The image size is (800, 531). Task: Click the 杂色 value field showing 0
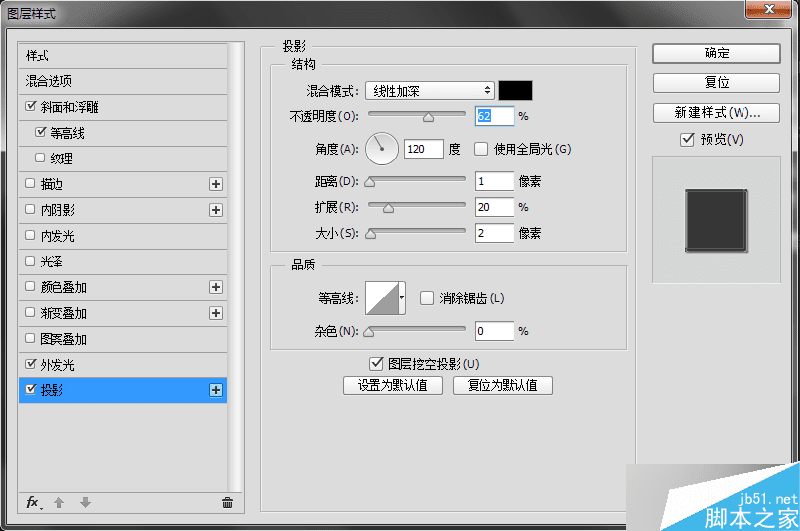494,331
